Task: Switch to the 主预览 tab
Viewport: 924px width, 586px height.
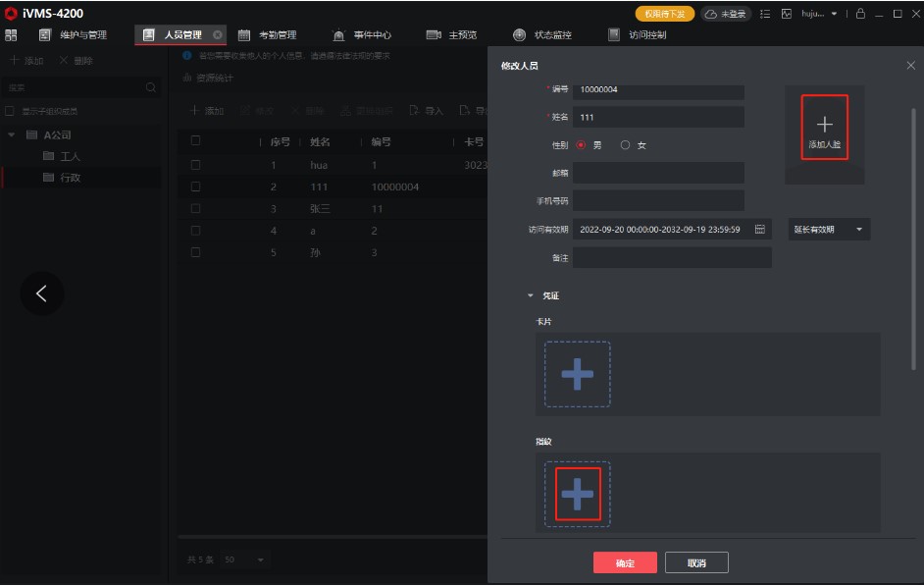Action: pyautogui.click(x=451, y=34)
